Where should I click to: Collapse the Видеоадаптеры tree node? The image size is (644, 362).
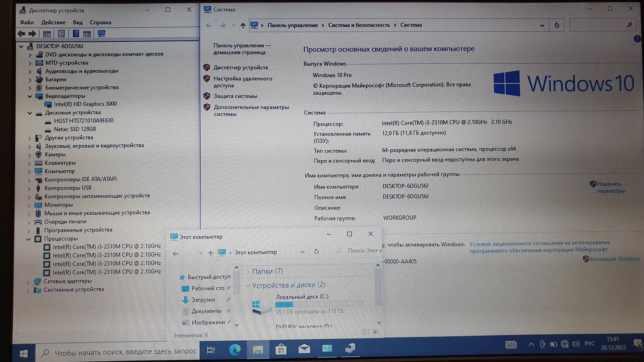(30, 96)
